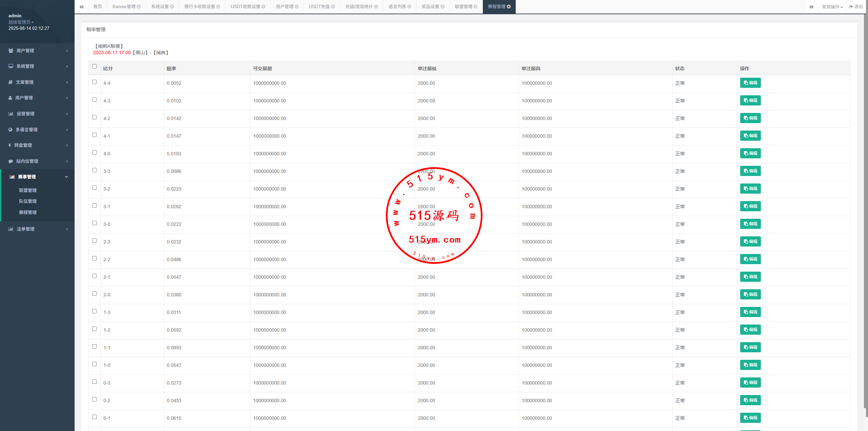868x431 pixels.
Task: Switch to the USDT充值 tab
Action: [x=319, y=7]
